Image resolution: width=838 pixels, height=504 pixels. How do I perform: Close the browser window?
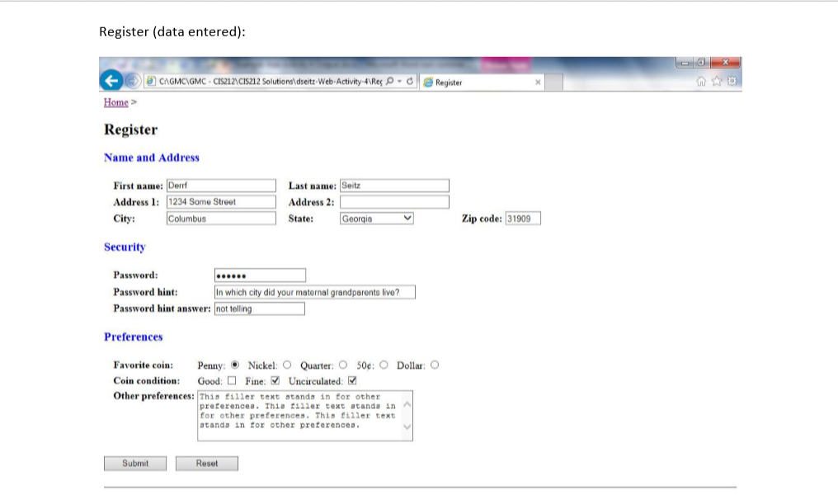pos(725,63)
